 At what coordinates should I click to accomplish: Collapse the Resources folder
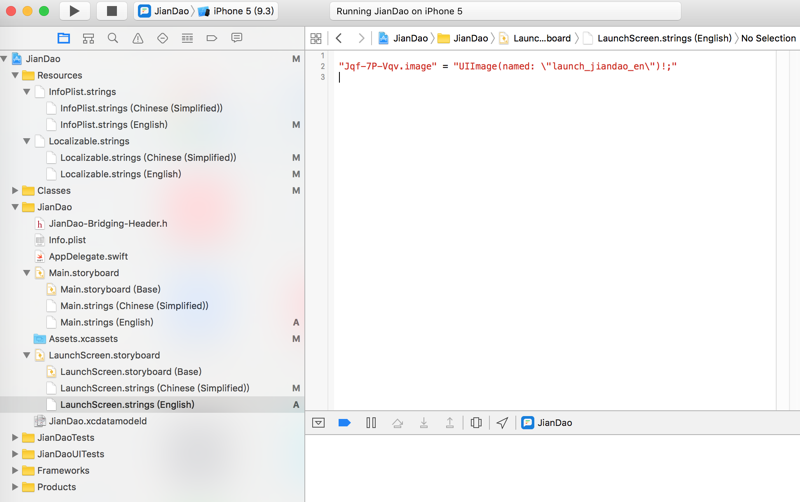[x=15, y=75]
